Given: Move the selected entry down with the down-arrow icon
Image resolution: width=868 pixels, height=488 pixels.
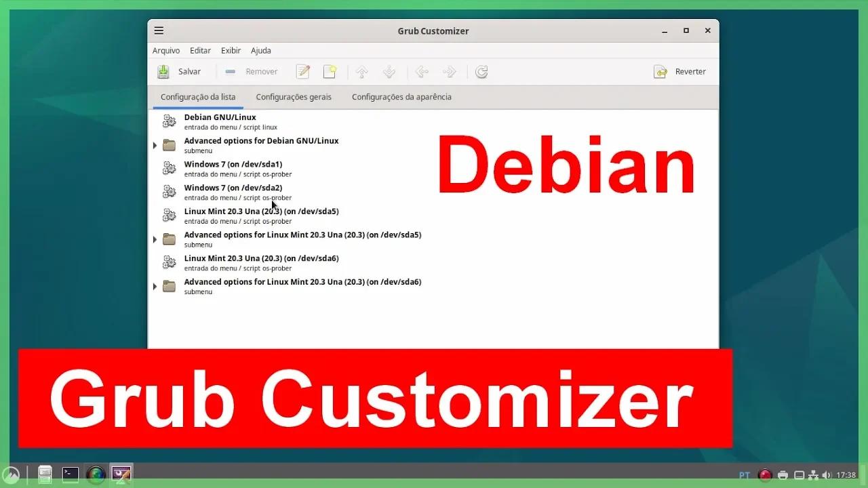Looking at the screenshot, I should coord(389,71).
